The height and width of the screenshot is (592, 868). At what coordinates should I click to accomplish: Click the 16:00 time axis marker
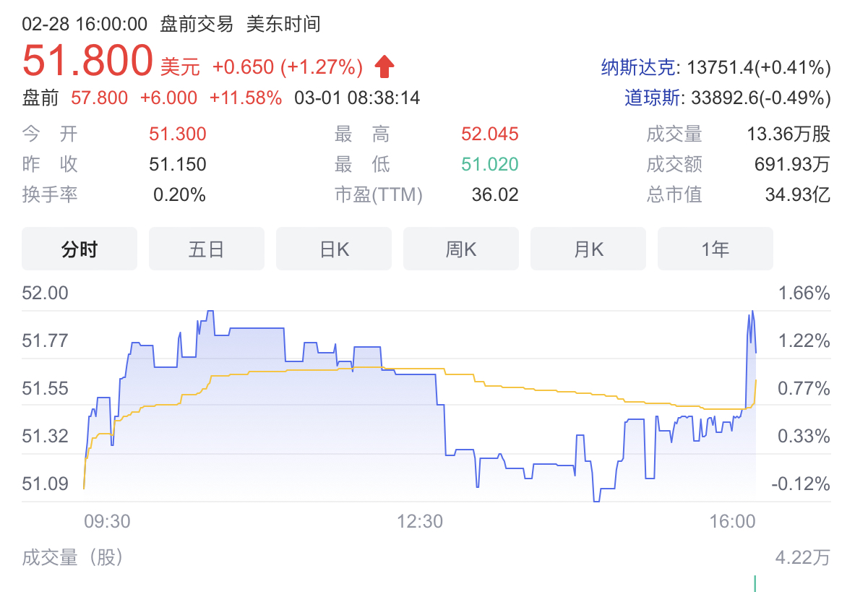pos(732,522)
